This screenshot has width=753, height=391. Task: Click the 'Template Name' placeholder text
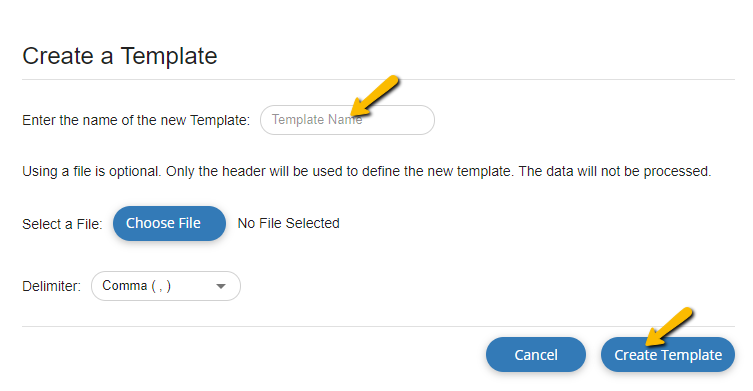pos(317,120)
